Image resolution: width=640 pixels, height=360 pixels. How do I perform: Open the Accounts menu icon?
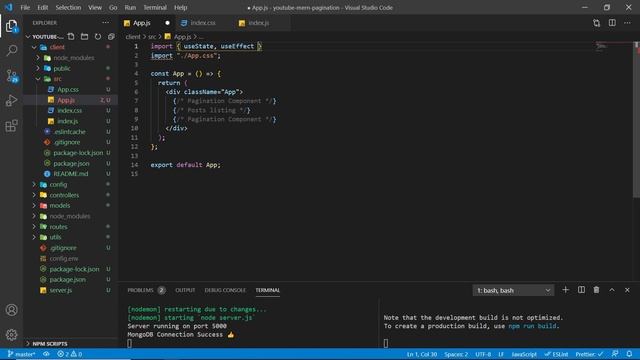click(x=11, y=310)
